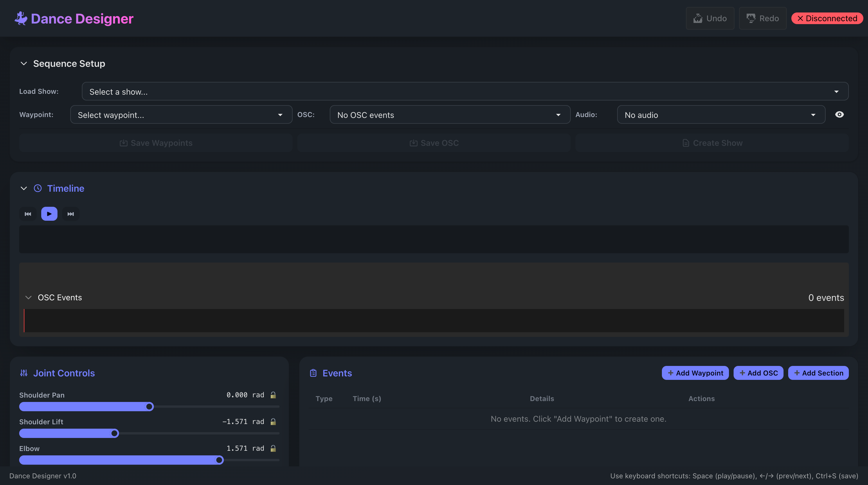Click the Add Section button
868x485 pixels.
(x=818, y=373)
